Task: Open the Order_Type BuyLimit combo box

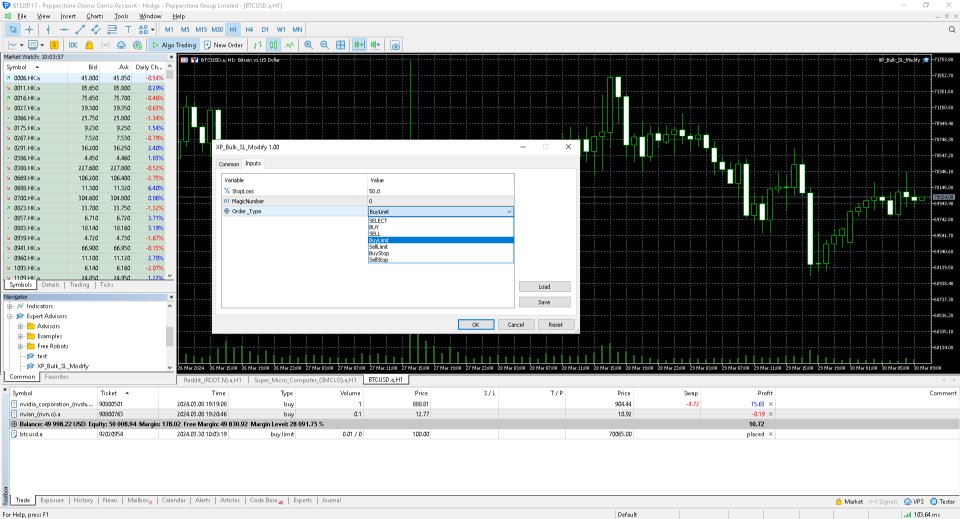Action: tap(440, 211)
